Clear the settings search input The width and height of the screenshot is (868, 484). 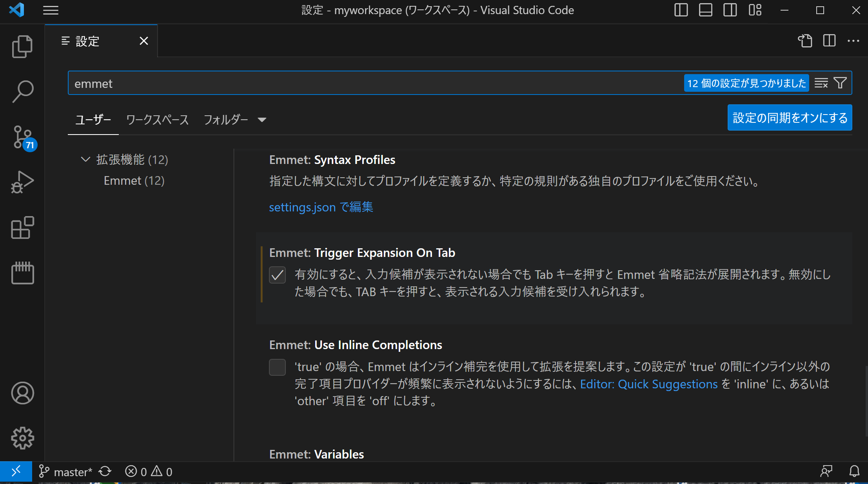(821, 83)
